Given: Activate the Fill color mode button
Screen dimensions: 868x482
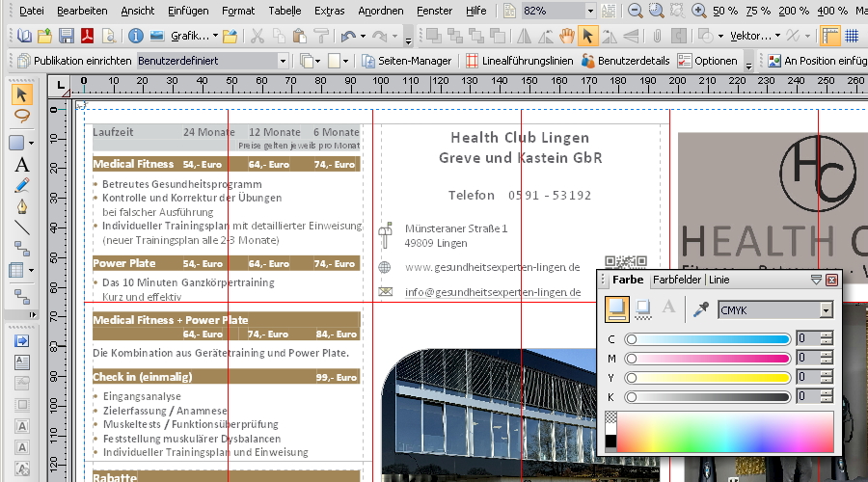Looking at the screenshot, I should coord(616,309).
